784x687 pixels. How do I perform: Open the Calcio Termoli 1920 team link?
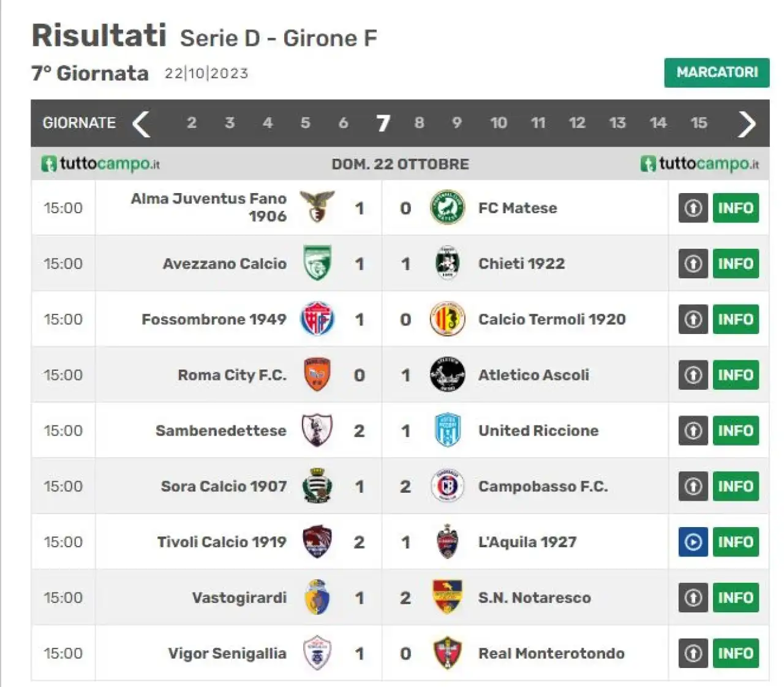(x=552, y=319)
